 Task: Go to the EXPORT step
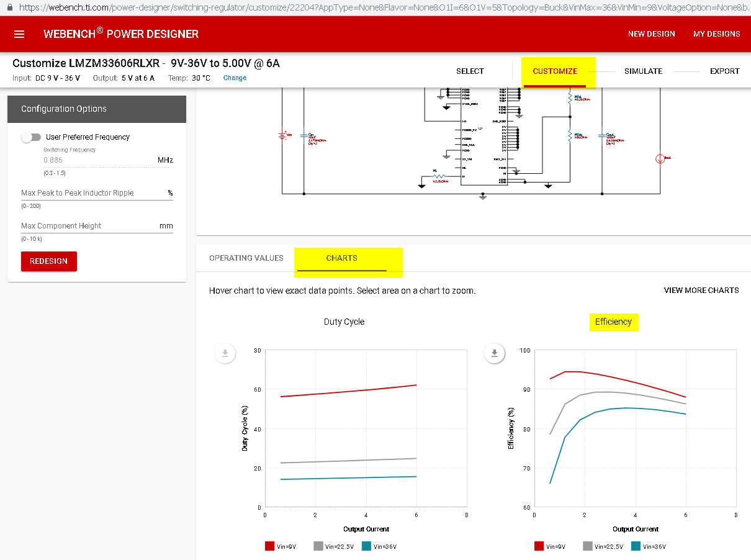click(x=724, y=71)
